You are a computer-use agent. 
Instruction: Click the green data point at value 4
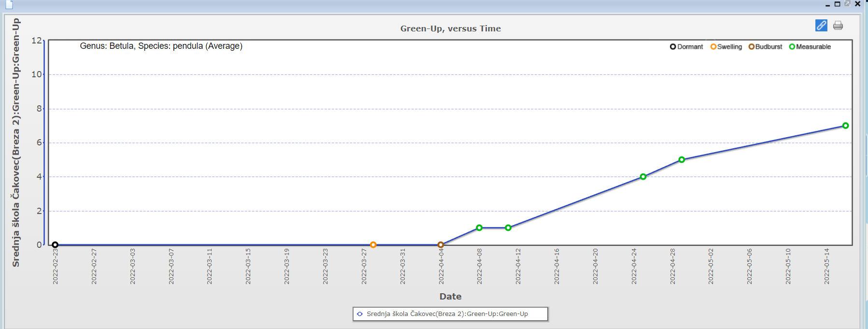(643, 177)
